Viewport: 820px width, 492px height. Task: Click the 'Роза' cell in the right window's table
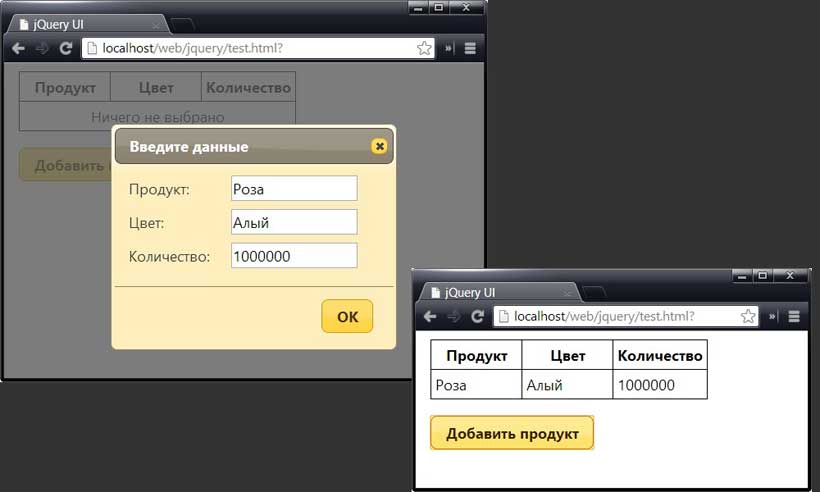coord(476,385)
